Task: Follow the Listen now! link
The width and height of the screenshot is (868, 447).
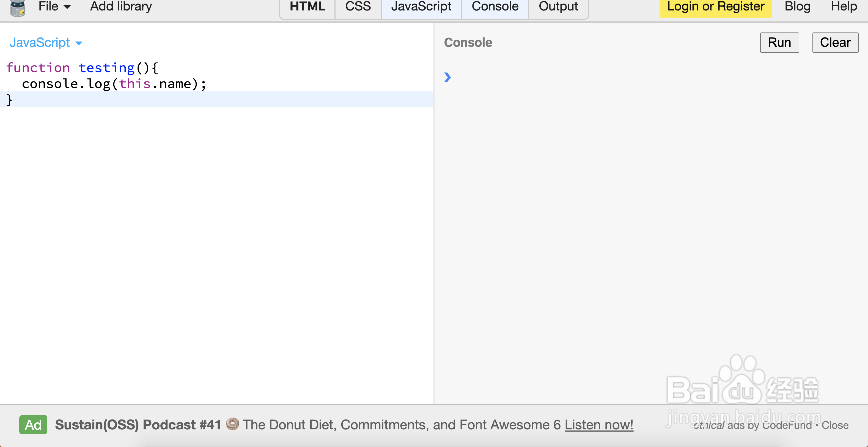Action: coord(599,425)
